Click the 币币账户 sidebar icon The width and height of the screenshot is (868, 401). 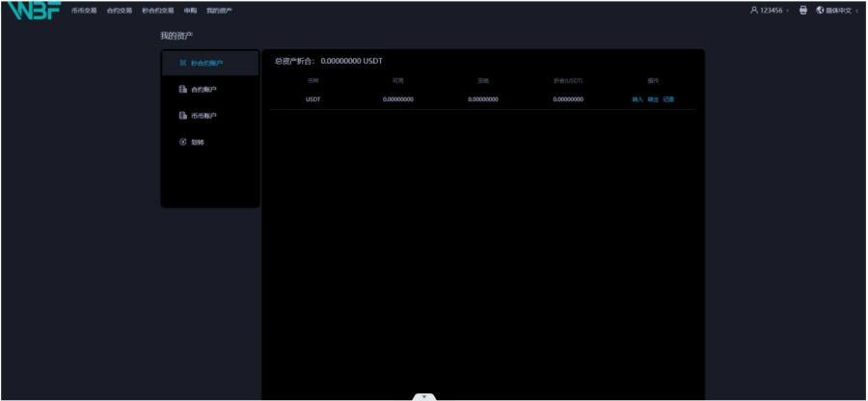pos(183,116)
